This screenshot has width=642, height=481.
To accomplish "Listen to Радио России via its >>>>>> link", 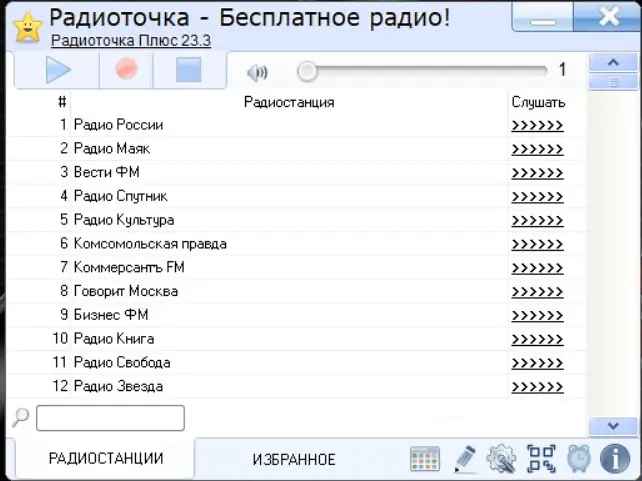I will click(537, 125).
